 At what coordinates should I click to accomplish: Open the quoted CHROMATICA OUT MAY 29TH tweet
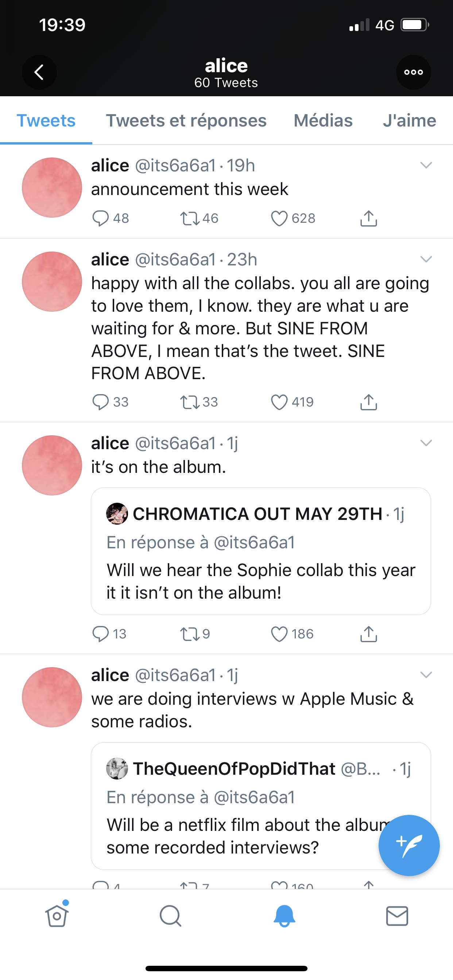(x=261, y=551)
